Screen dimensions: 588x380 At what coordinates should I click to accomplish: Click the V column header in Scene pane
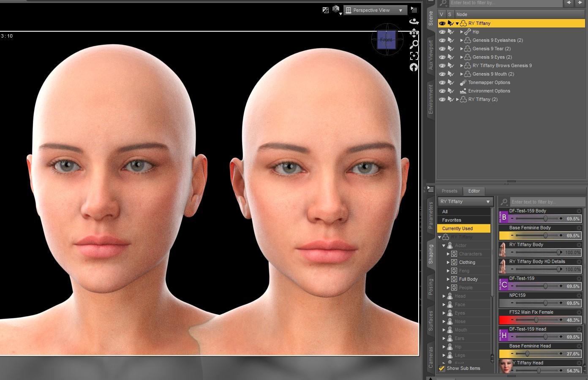[441, 14]
